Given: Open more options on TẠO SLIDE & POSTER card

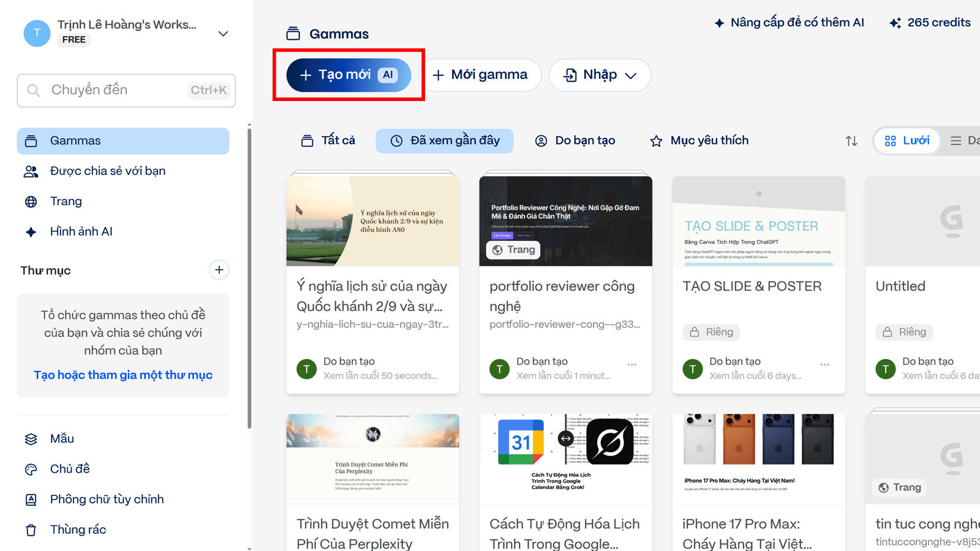Looking at the screenshot, I should 824,365.
